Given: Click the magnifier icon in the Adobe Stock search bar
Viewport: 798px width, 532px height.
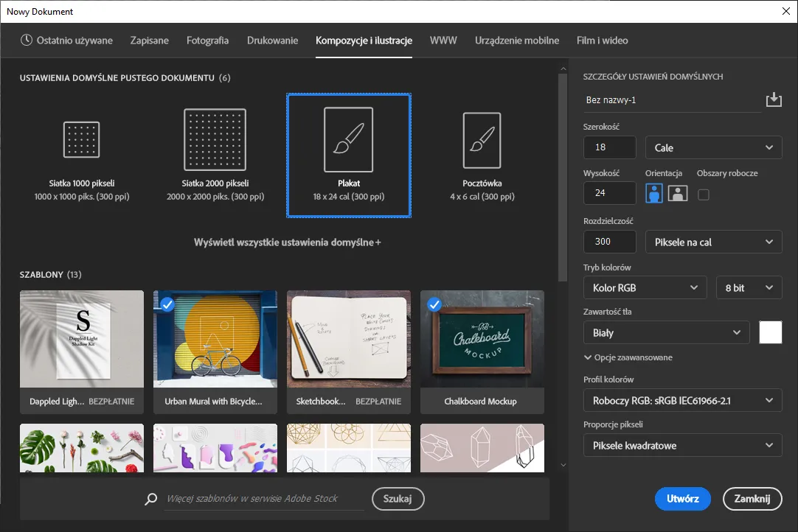Looking at the screenshot, I should 150,499.
